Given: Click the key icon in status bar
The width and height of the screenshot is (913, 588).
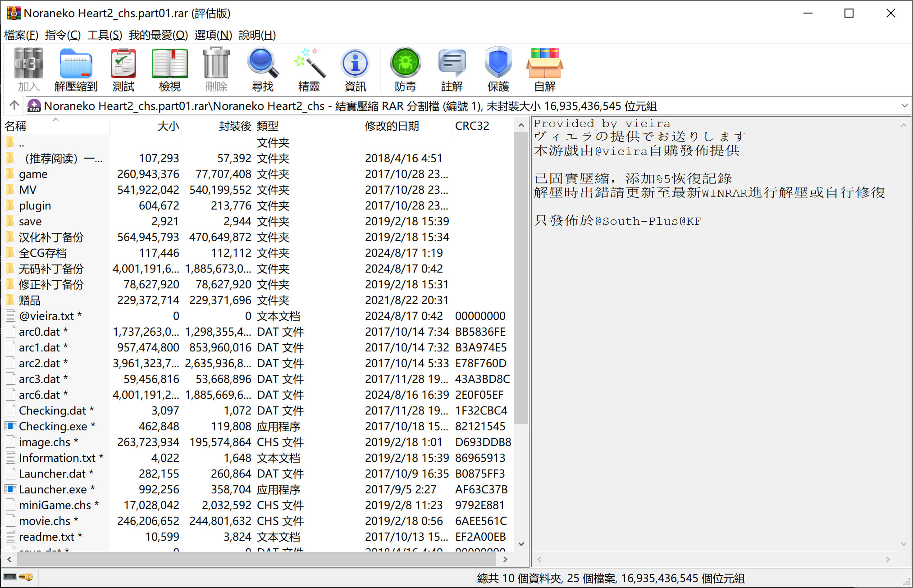Looking at the screenshot, I should pyautogui.click(x=27, y=577).
